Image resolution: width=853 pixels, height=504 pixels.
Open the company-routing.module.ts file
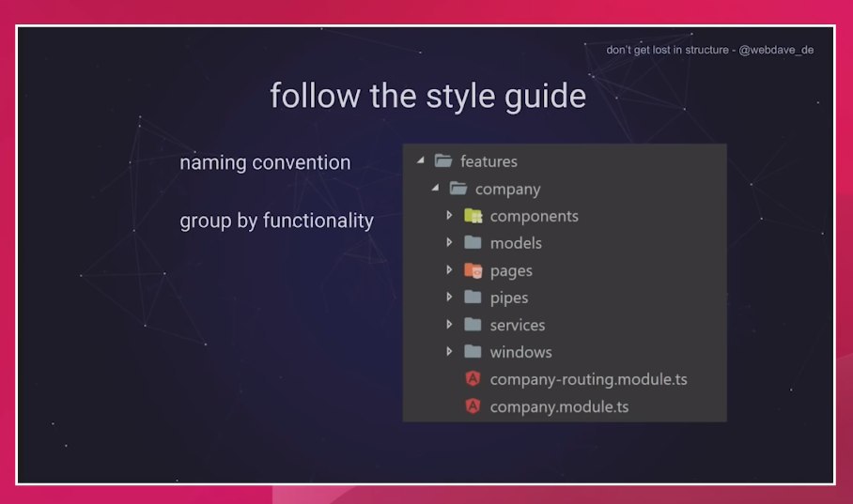[x=589, y=379]
